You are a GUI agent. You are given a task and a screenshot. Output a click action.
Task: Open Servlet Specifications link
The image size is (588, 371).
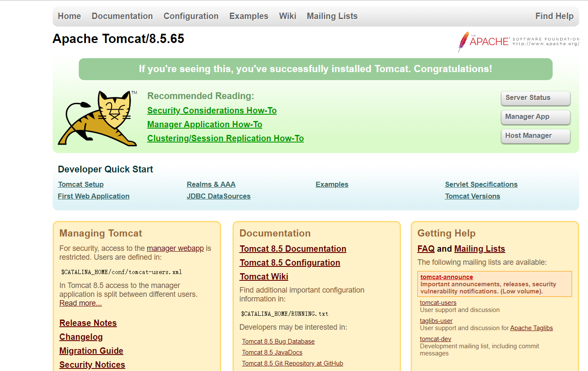coord(481,184)
